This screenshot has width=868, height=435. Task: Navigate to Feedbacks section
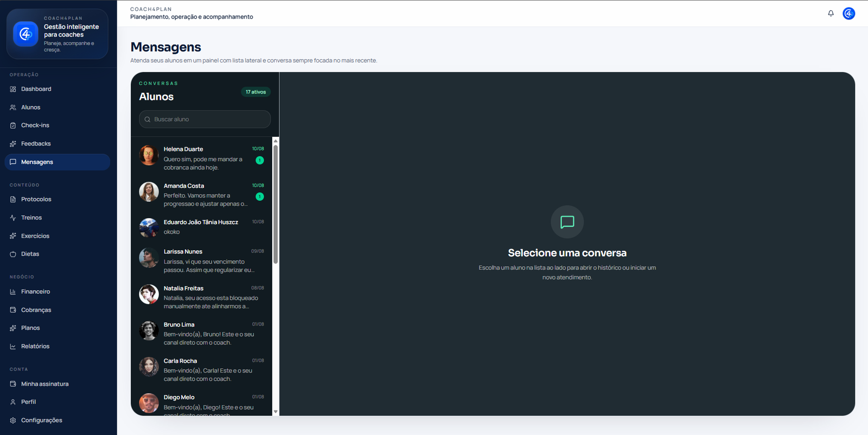coord(58,144)
